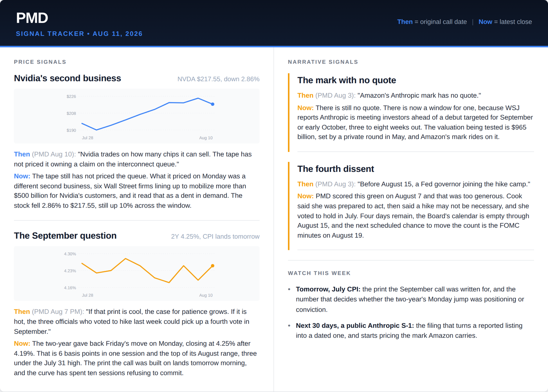Click the 4.30% axis label on yield chart

70,254
